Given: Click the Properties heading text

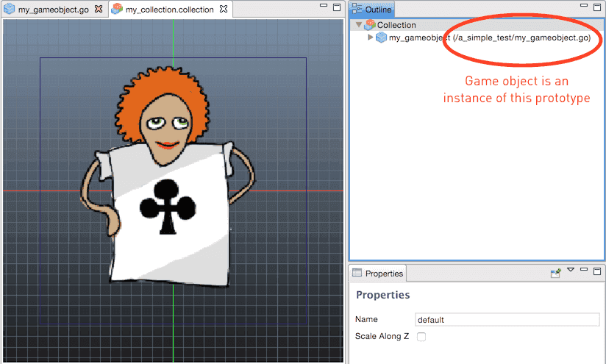Looking at the screenshot, I should pos(382,295).
